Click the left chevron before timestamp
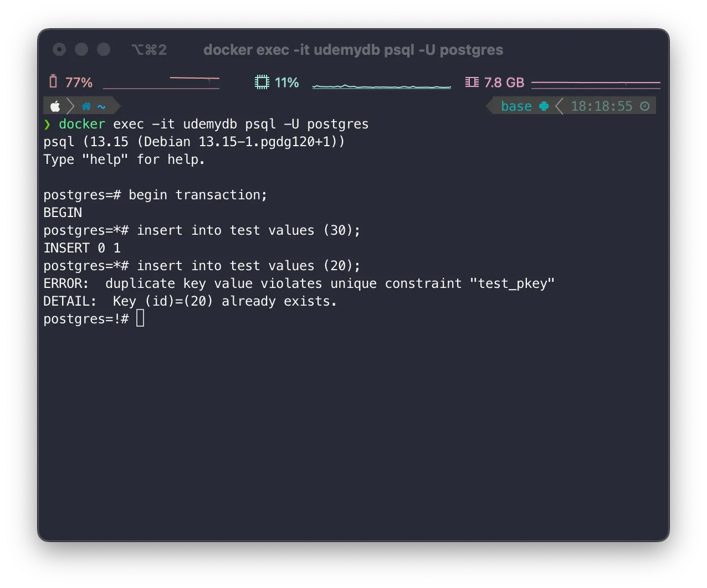The width and height of the screenshot is (707, 588). pos(559,106)
